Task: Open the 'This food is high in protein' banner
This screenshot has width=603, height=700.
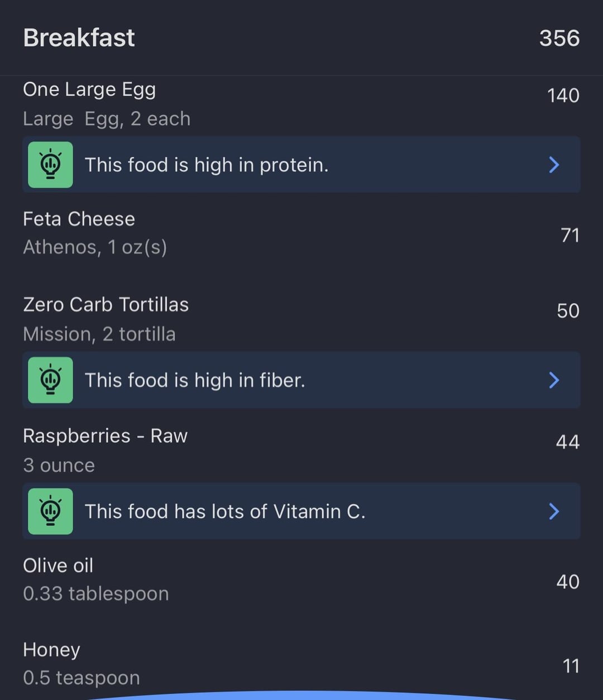Action: 301,165
